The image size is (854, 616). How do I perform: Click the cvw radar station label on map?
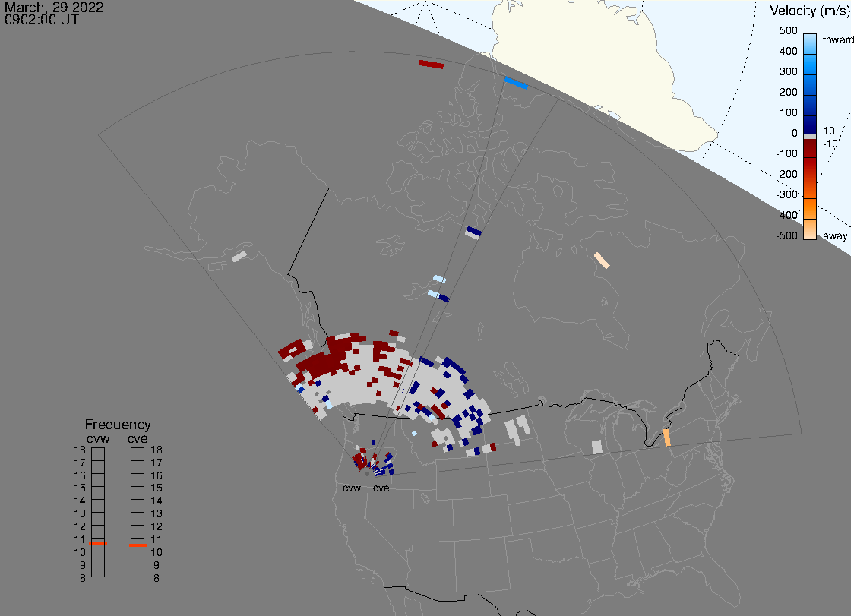(352, 488)
